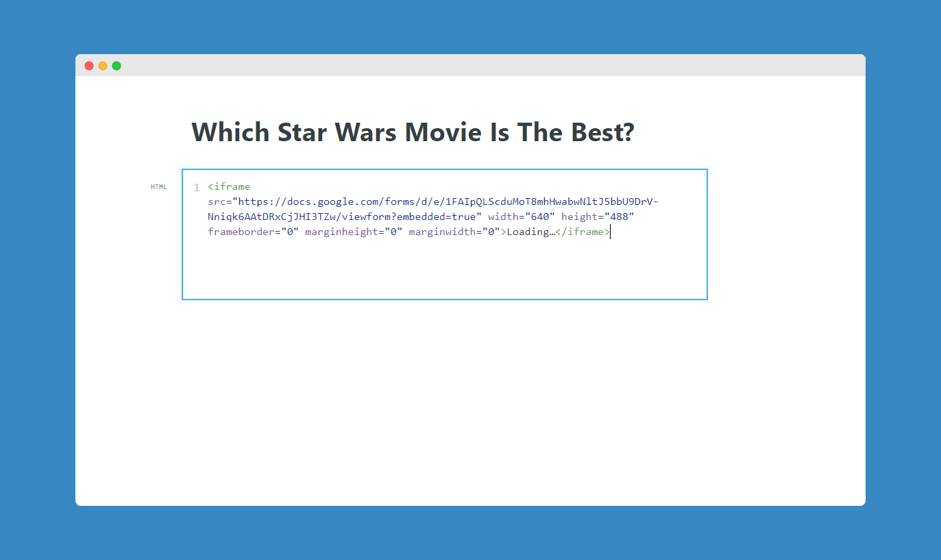Screen dimensions: 941x560
Task: Click line number 1 in the code gutter
Action: [197, 187]
